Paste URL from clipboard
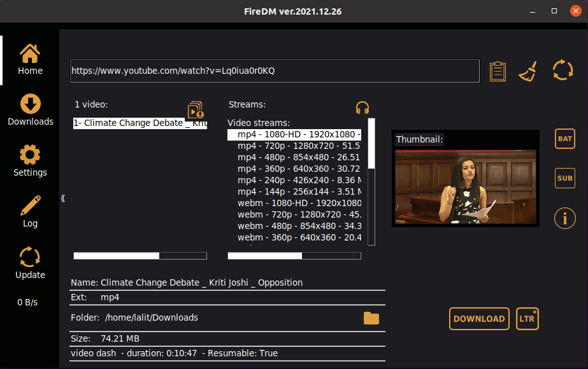 click(498, 71)
